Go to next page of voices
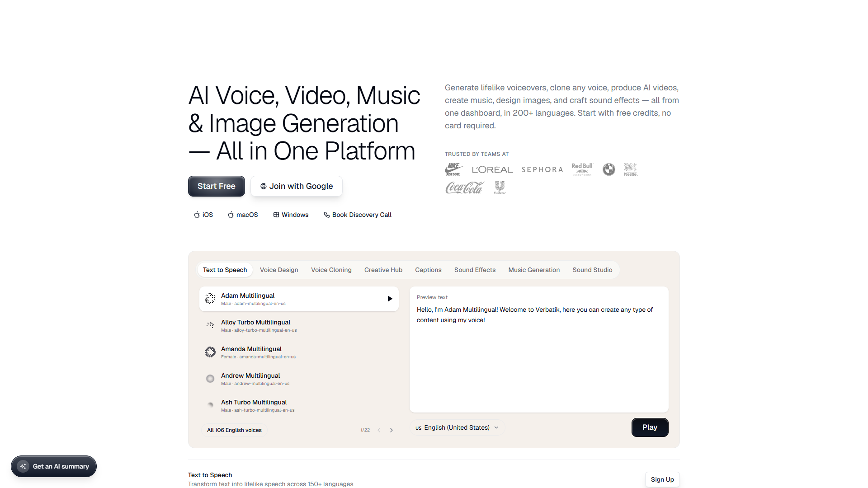 (x=392, y=430)
